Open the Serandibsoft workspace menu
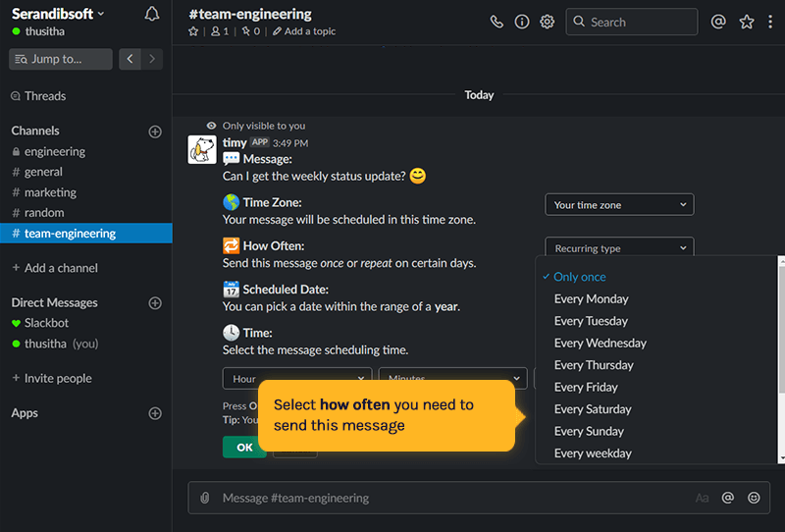Image resolution: width=785 pixels, height=532 pixels. [x=58, y=14]
